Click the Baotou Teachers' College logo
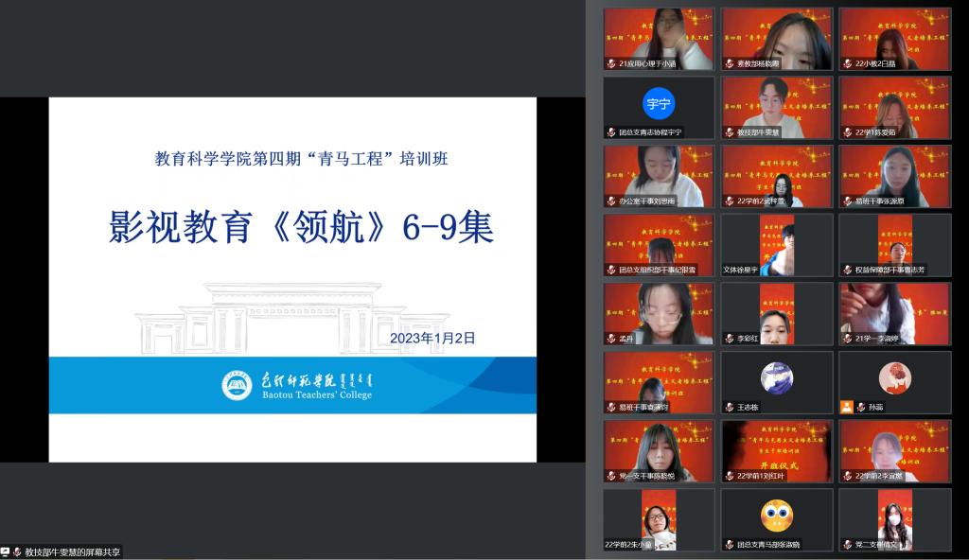The width and height of the screenshot is (969, 560). click(x=237, y=385)
